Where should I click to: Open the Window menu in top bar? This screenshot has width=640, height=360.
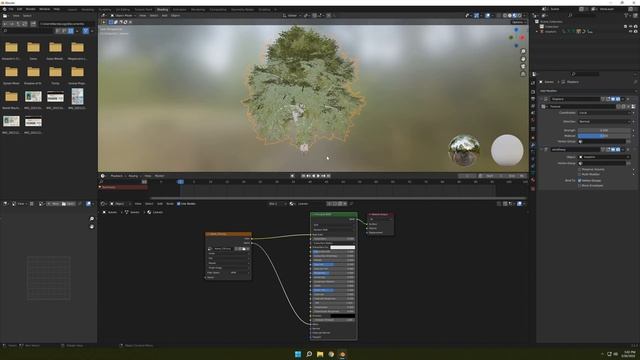pyautogui.click(x=44, y=9)
